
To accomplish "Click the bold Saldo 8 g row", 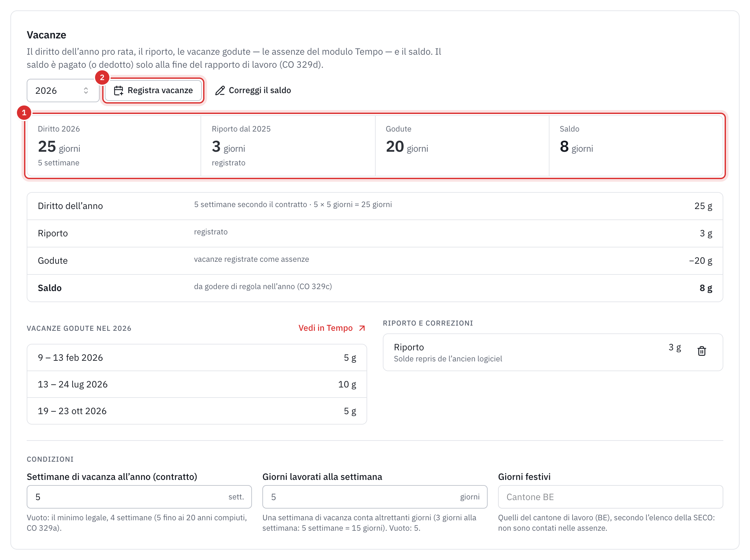I will tap(375, 288).
